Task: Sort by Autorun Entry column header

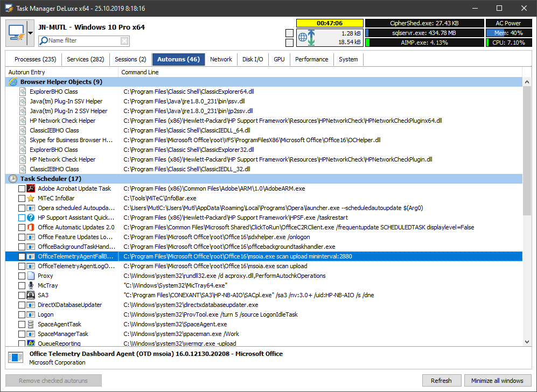Action: 61,72
